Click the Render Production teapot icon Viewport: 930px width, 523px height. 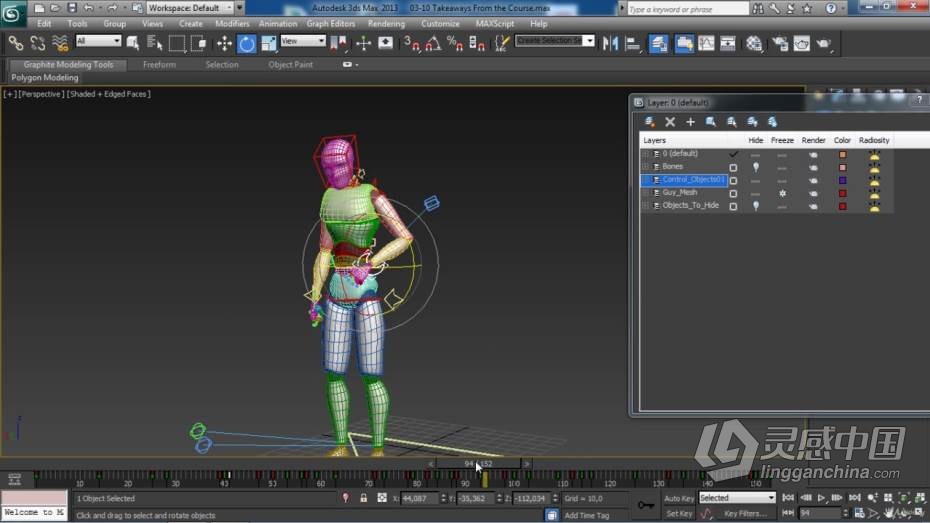[823, 43]
